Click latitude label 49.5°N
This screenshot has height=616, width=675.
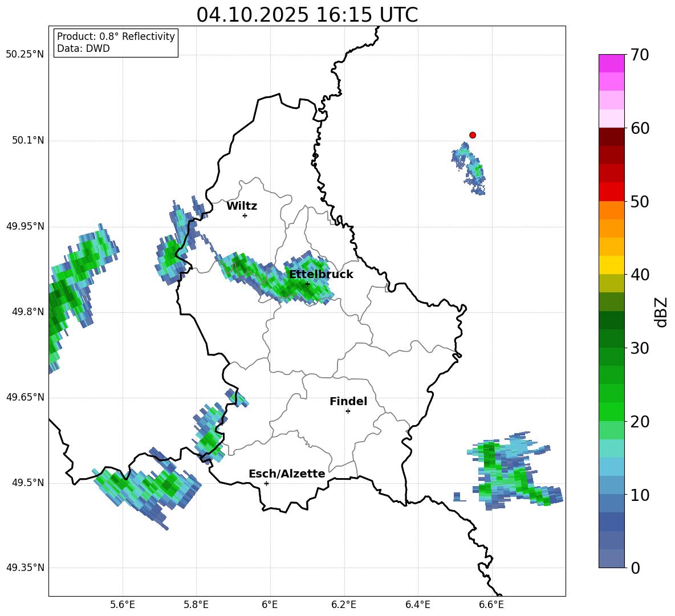pos(28,483)
